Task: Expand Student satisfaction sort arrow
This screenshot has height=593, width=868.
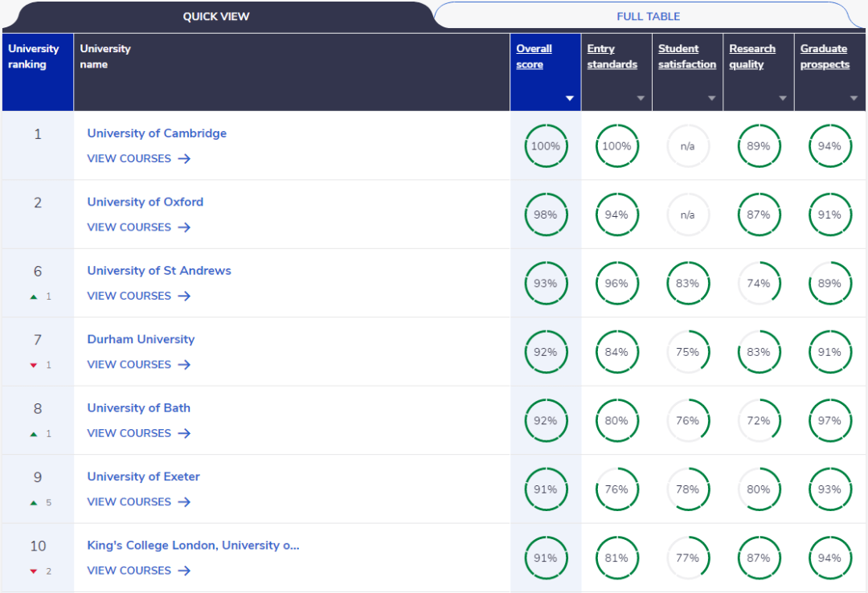Action: pos(711,98)
